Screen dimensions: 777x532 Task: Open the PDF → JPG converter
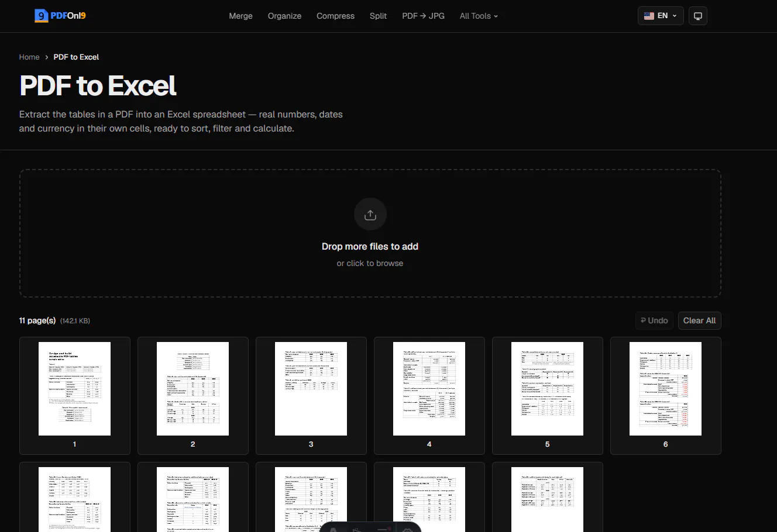[x=423, y=16]
